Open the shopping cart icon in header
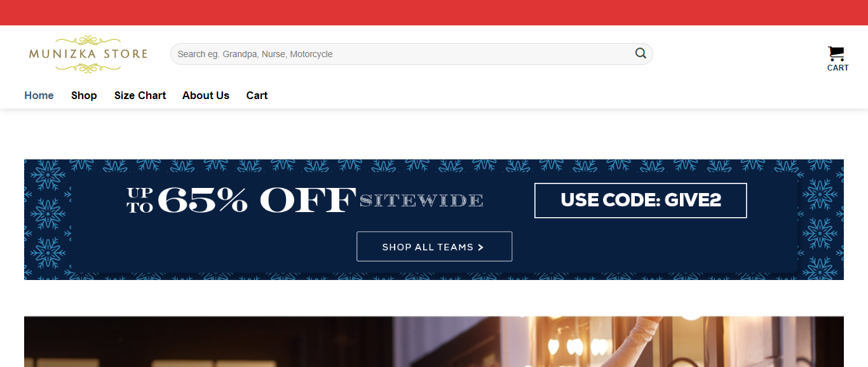The height and width of the screenshot is (367, 868). click(836, 53)
